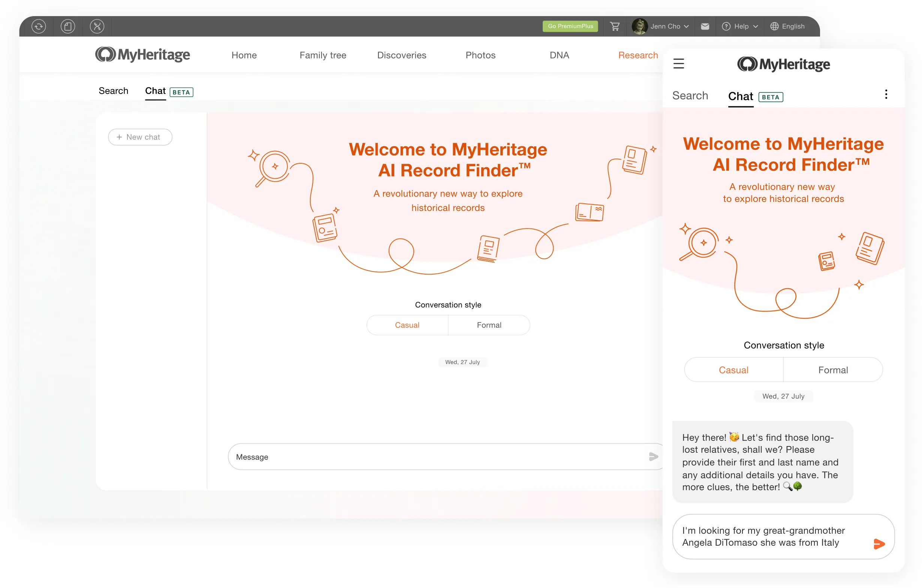Expand the Help dropdown chevron

pos(756,26)
